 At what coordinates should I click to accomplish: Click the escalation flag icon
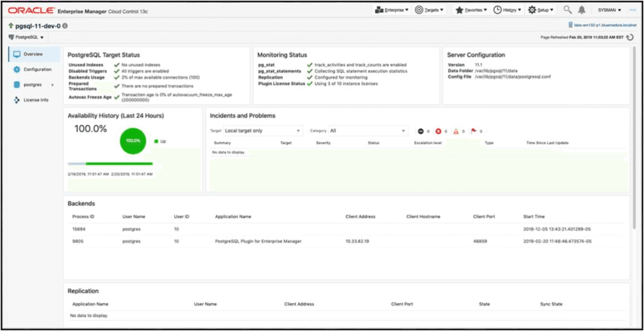point(473,130)
